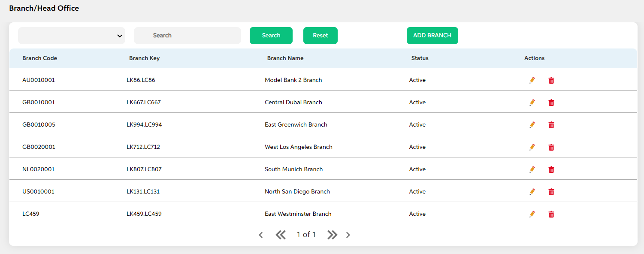The image size is (644, 254).
Task: Go to the previous page using the single arrow
Action: point(261,235)
